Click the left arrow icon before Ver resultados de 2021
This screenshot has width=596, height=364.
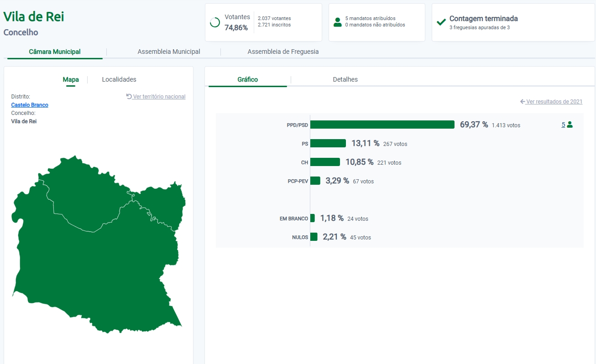click(523, 102)
